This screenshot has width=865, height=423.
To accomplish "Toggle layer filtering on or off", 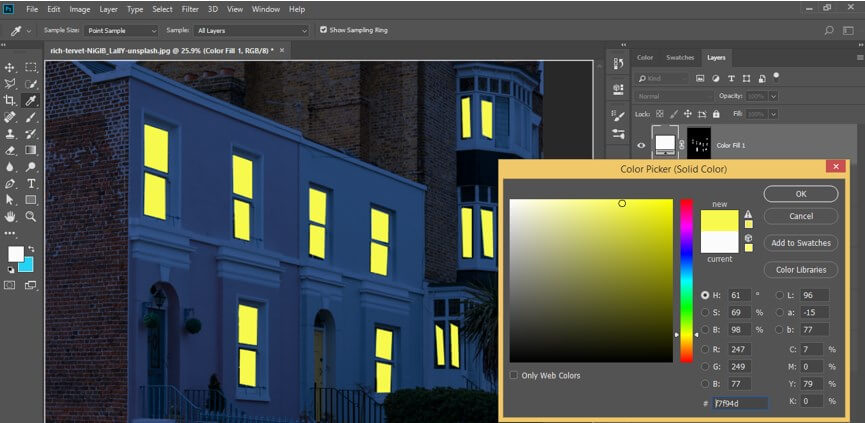I will coord(776,76).
